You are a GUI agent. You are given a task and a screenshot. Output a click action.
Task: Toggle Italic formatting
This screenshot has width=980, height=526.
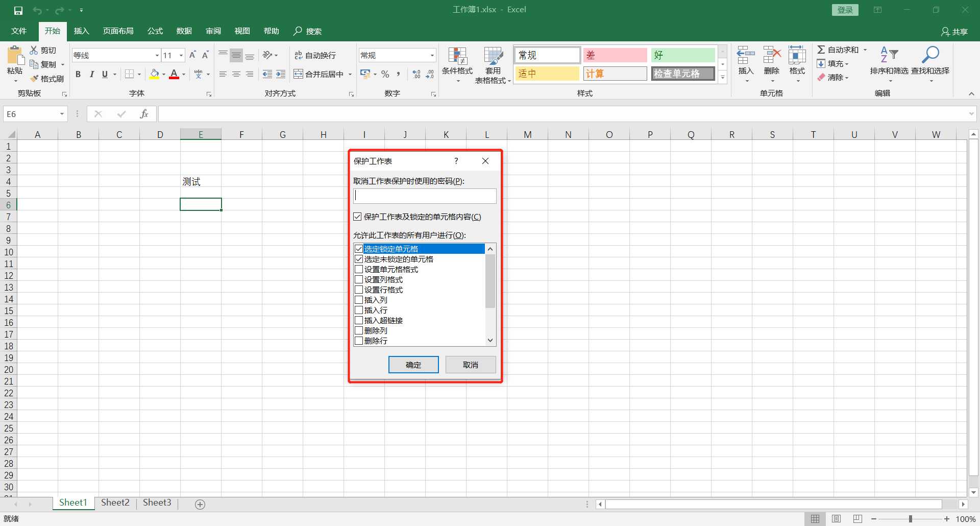point(91,74)
